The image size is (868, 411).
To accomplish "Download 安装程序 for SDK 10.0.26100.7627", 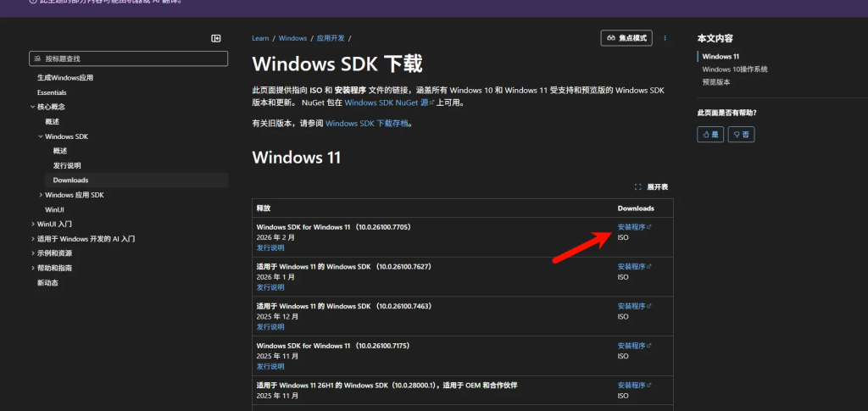I will click(x=634, y=266).
